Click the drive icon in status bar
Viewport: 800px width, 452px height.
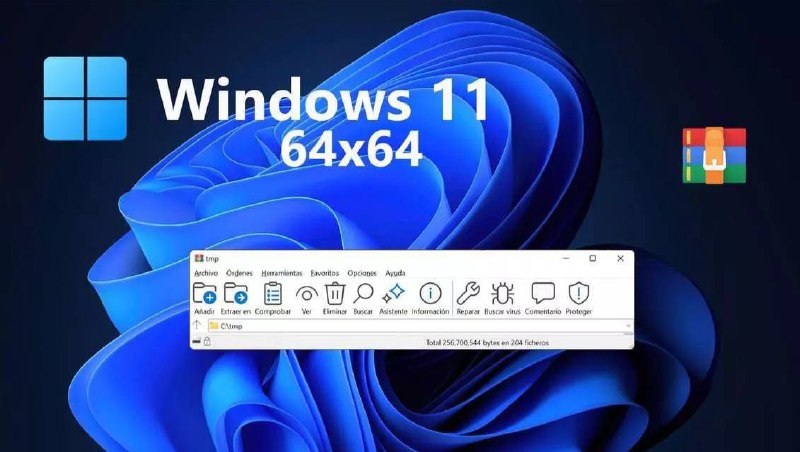pyautogui.click(x=196, y=342)
